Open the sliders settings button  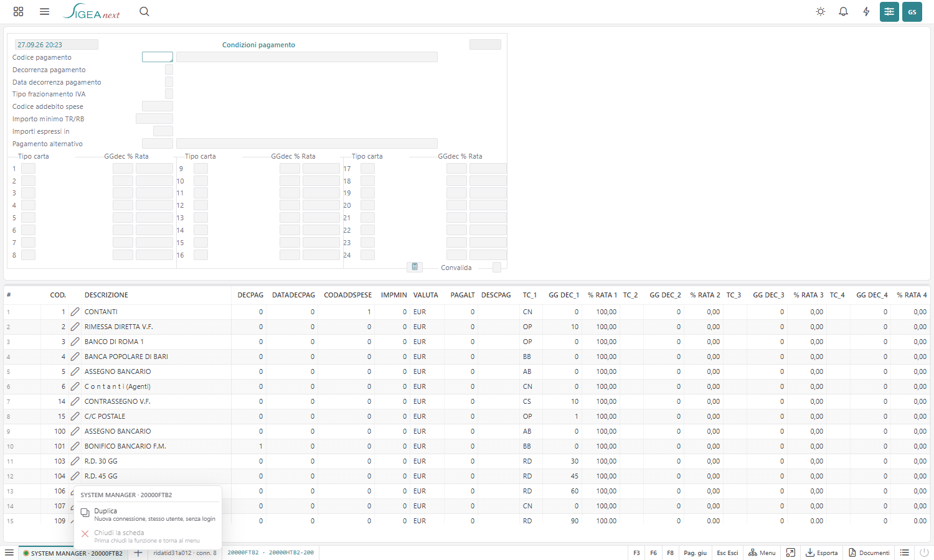(x=889, y=12)
